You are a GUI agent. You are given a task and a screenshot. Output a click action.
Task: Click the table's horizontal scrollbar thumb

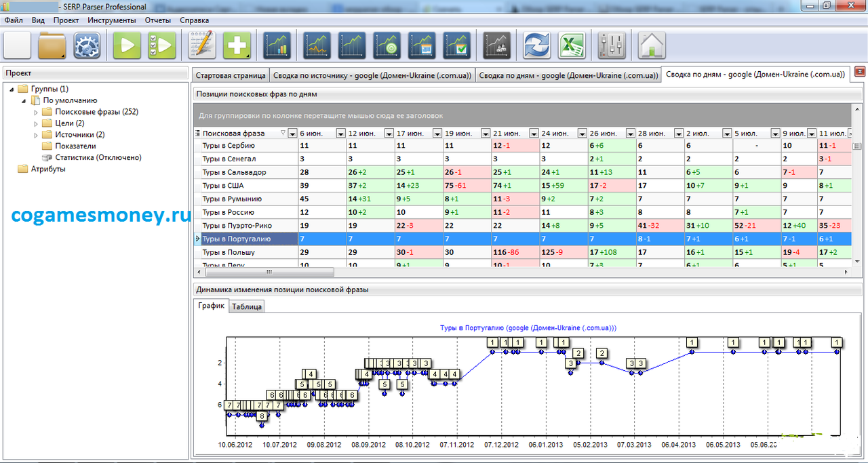(269, 272)
